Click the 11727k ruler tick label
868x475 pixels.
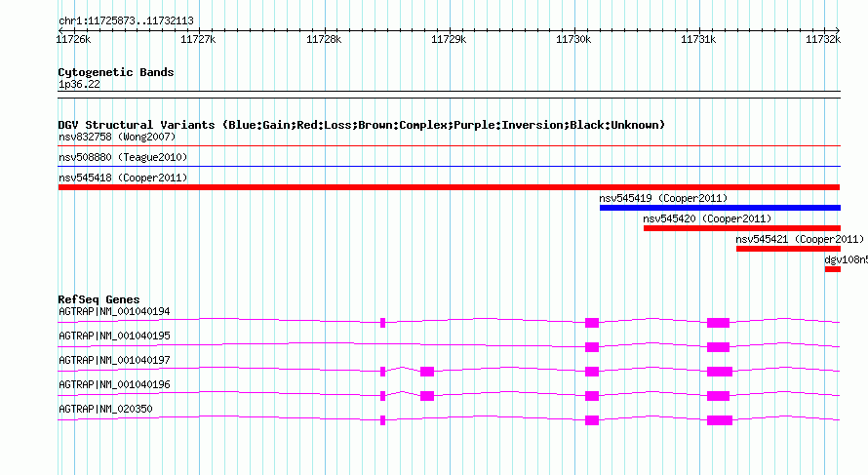pos(198,39)
